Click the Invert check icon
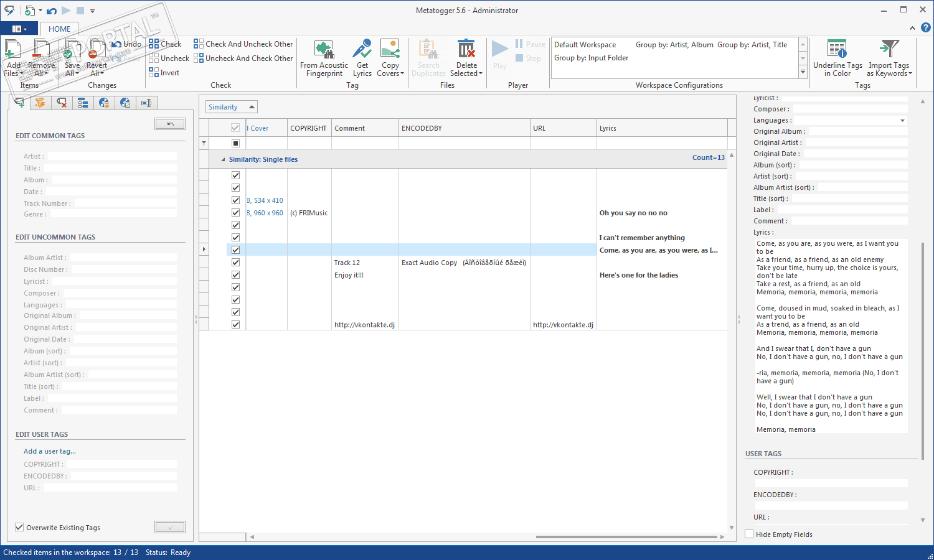This screenshot has height=560, width=934. (x=154, y=73)
